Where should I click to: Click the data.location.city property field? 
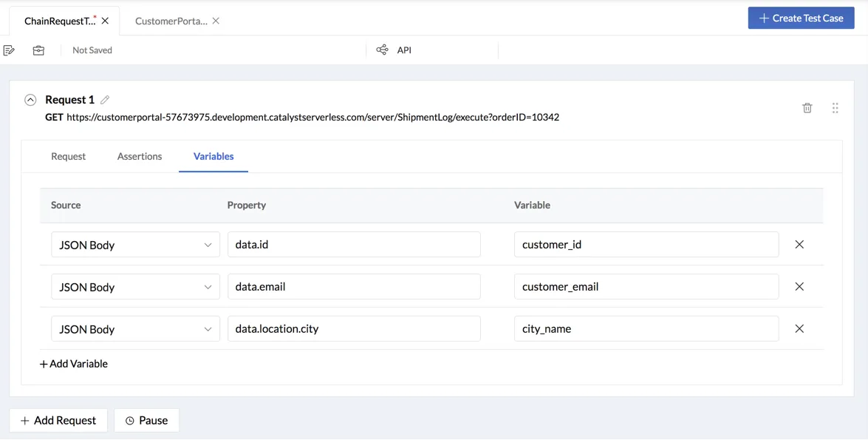pos(354,328)
